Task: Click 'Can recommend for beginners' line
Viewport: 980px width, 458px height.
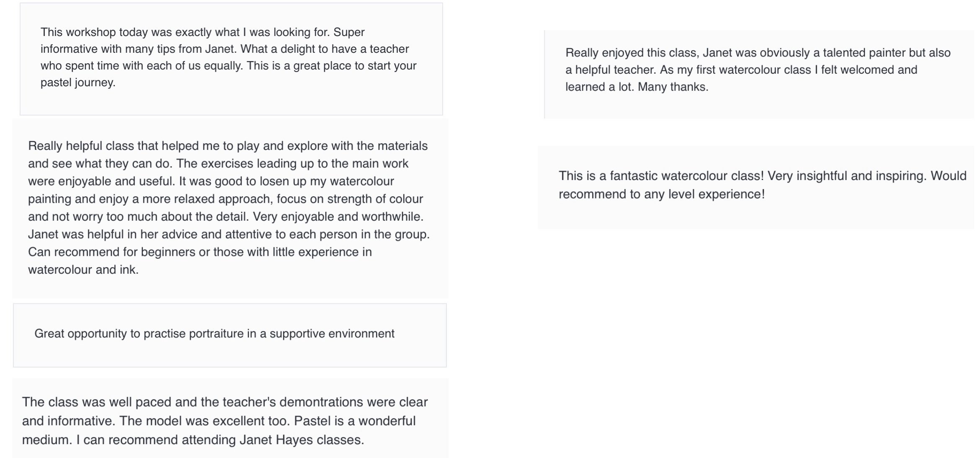Action: pos(200,252)
